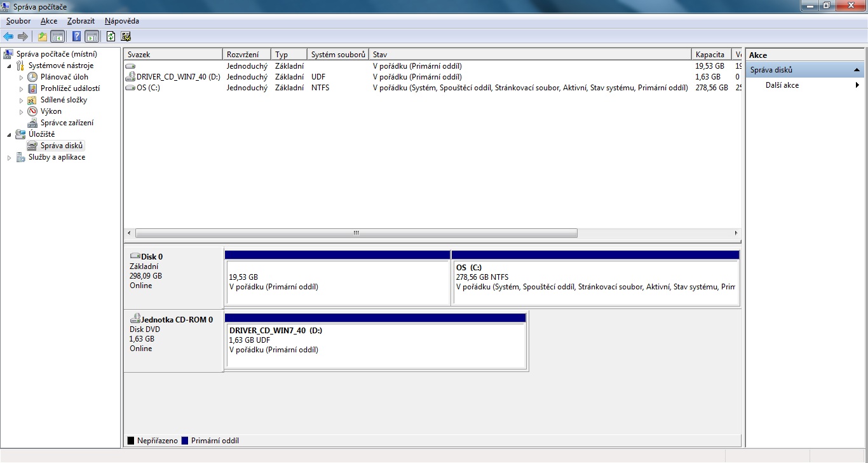
Task: Open the Výkon performance icon
Action: tap(32, 111)
